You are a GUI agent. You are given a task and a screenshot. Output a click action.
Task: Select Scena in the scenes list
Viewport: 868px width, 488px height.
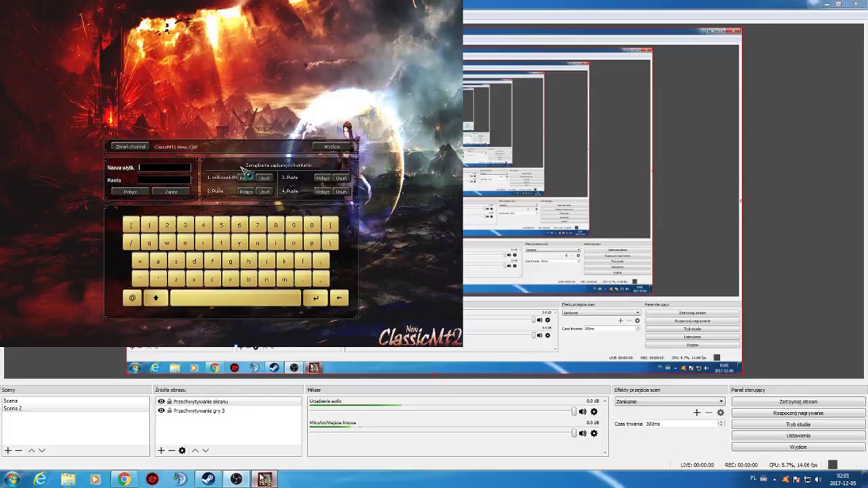(x=75, y=401)
